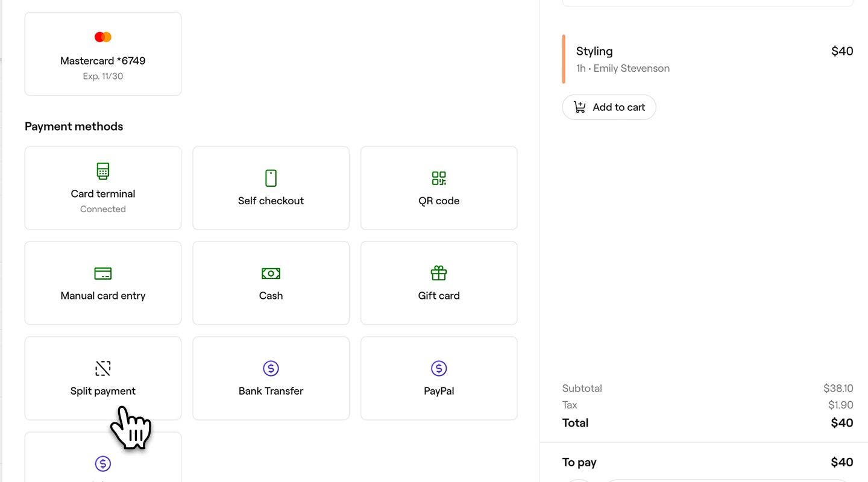The width and height of the screenshot is (868, 482).
Task: Pay with saved Mastercard *6749 expiry text
Action: tap(103, 77)
